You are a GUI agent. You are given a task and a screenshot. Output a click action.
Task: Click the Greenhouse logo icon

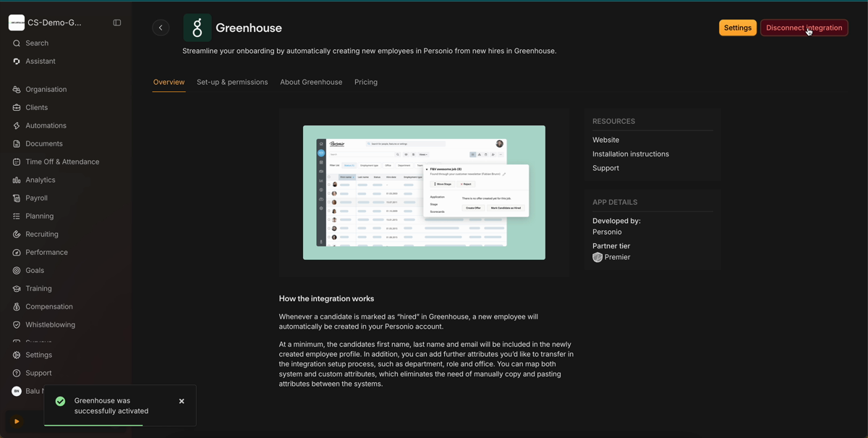(x=197, y=28)
